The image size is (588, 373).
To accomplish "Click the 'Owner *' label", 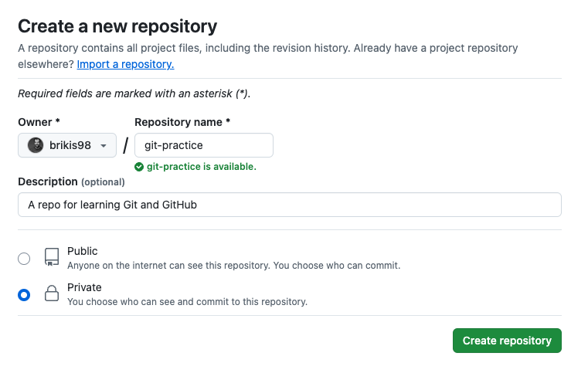I will [39, 122].
